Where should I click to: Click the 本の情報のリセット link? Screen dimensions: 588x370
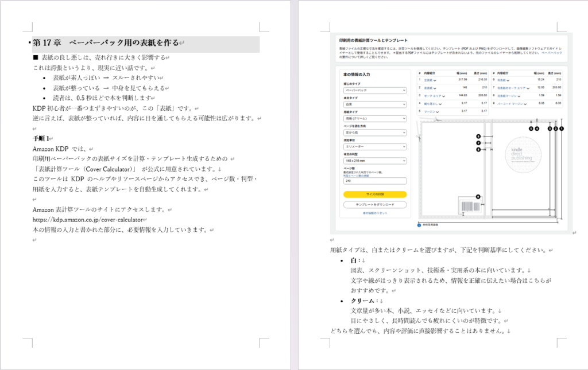(x=374, y=213)
